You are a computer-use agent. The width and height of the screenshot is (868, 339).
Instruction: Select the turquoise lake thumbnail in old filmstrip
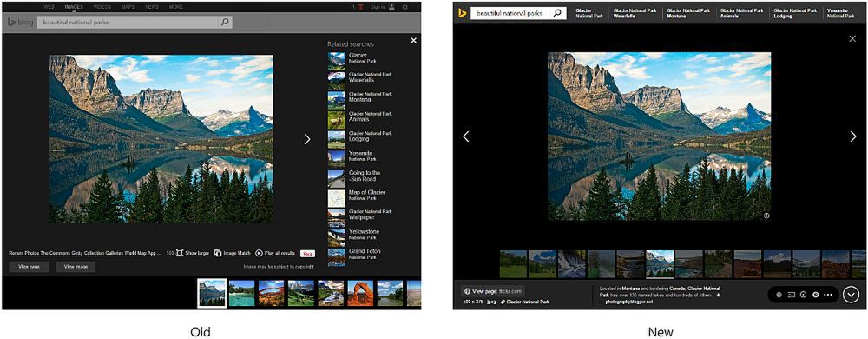point(242,293)
